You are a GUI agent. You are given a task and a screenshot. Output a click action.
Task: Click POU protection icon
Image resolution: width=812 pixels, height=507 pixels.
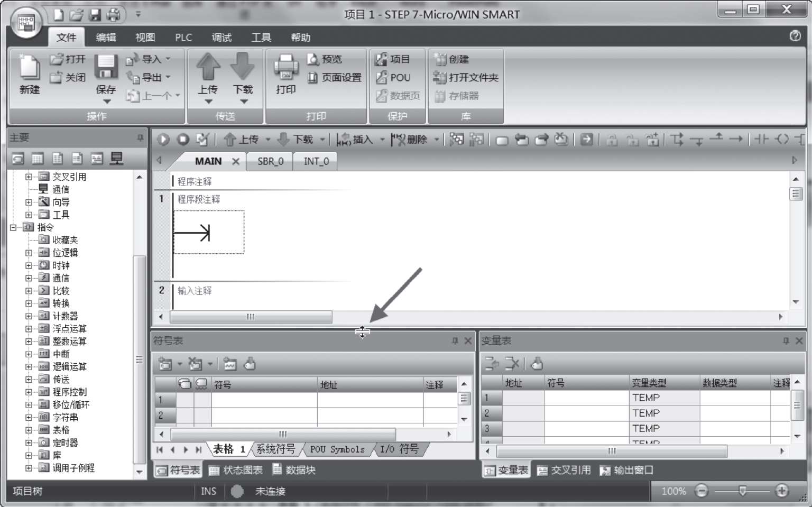(x=381, y=78)
